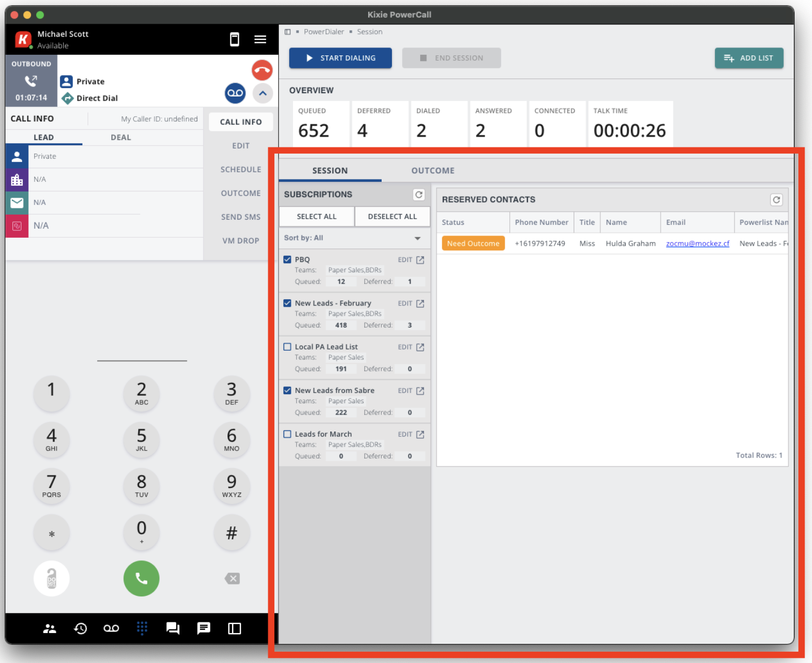Switch to the OUTCOME tab
This screenshot has width=812, height=663.
pyautogui.click(x=433, y=171)
